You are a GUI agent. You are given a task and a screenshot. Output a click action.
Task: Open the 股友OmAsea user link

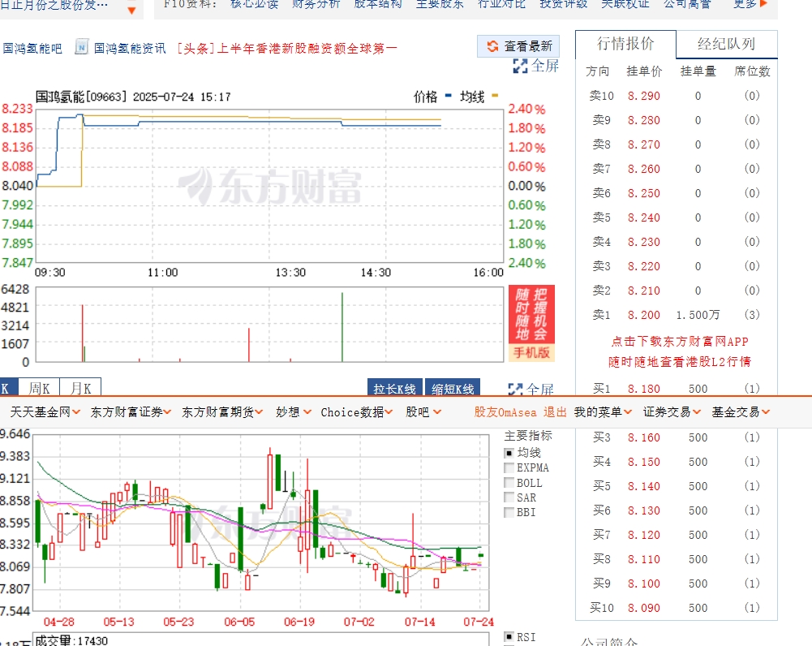click(505, 411)
